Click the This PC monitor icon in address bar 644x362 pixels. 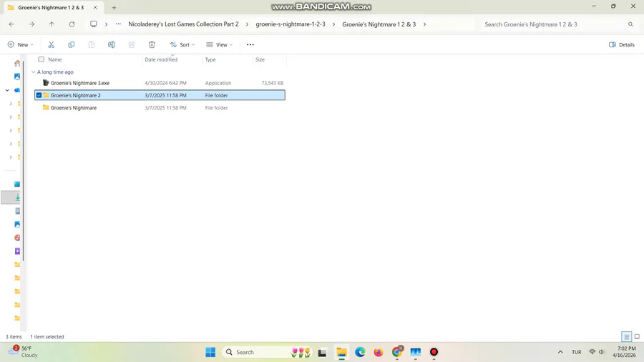pyautogui.click(x=94, y=24)
